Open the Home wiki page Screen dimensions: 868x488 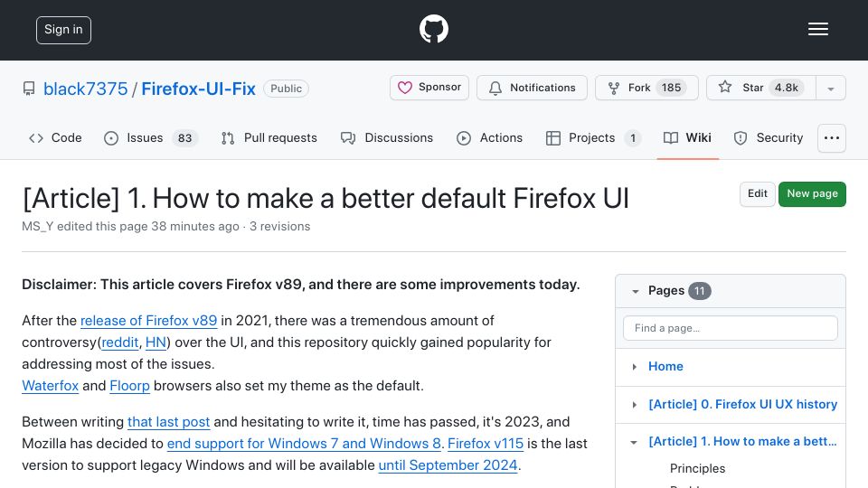pyautogui.click(x=665, y=366)
